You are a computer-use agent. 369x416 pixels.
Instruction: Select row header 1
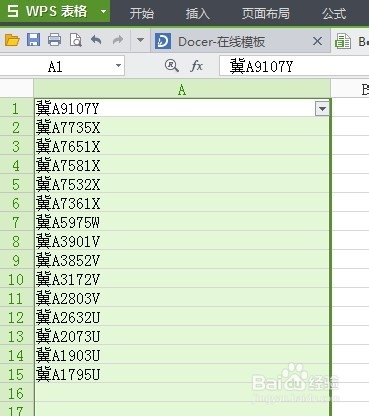tap(17, 108)
